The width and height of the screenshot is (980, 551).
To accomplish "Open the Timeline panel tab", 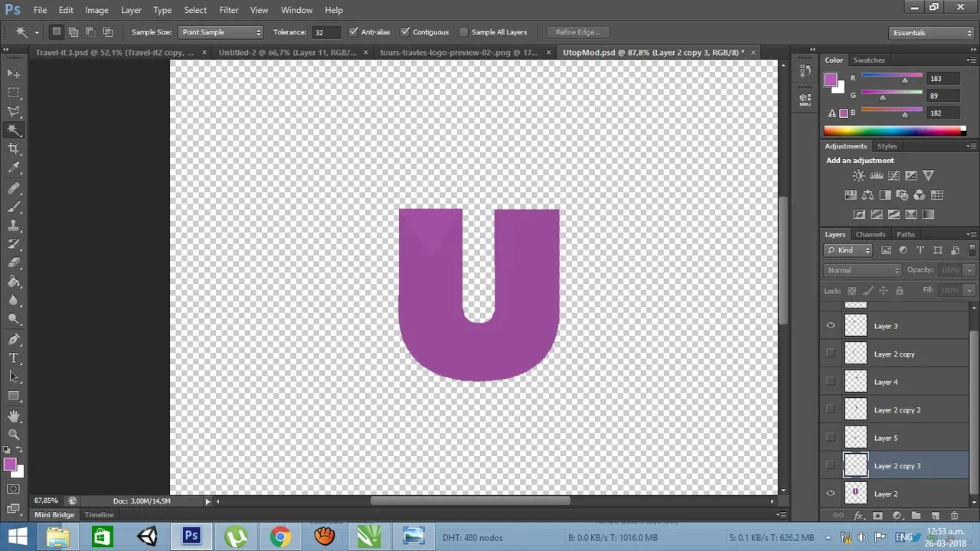I will pyautogui.click(x=99, y=515).
